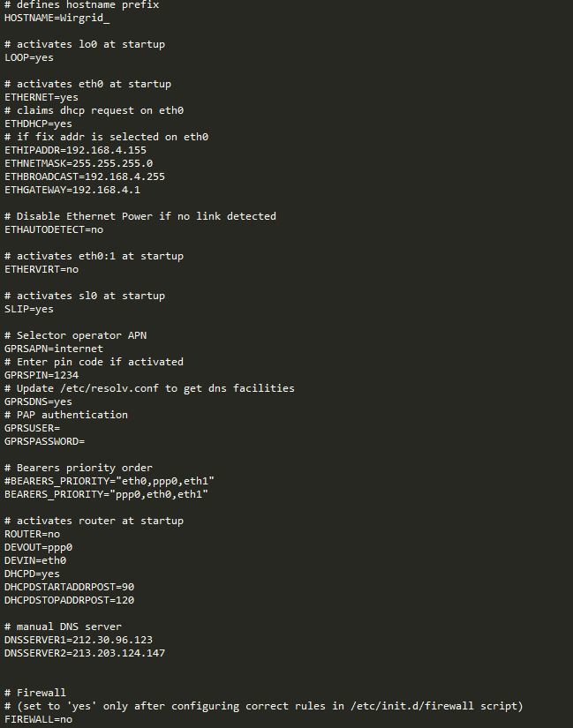Screen dimensions: 573x728
Task: Click the ETHNETMASK=255.255.255.0 line
Action: click(79, 163)
